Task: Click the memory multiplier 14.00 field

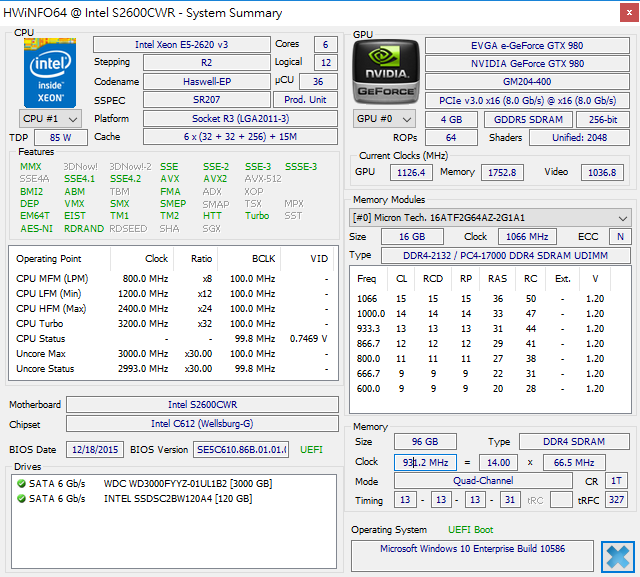Action: pyautogui.click(x=498, y=462)
